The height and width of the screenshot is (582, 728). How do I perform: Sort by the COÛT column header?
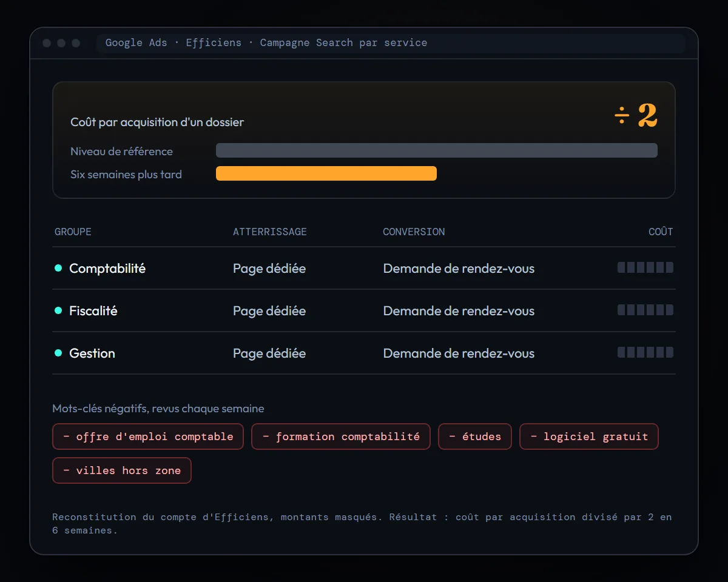661,232
